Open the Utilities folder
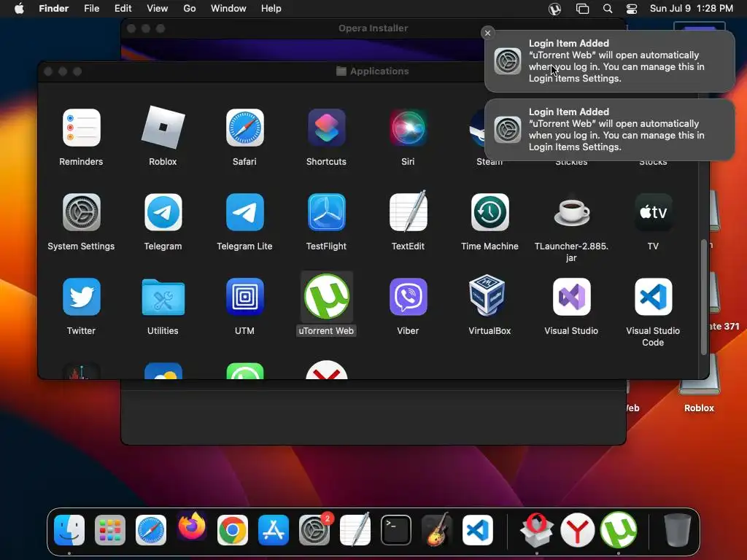 (163, 297)
